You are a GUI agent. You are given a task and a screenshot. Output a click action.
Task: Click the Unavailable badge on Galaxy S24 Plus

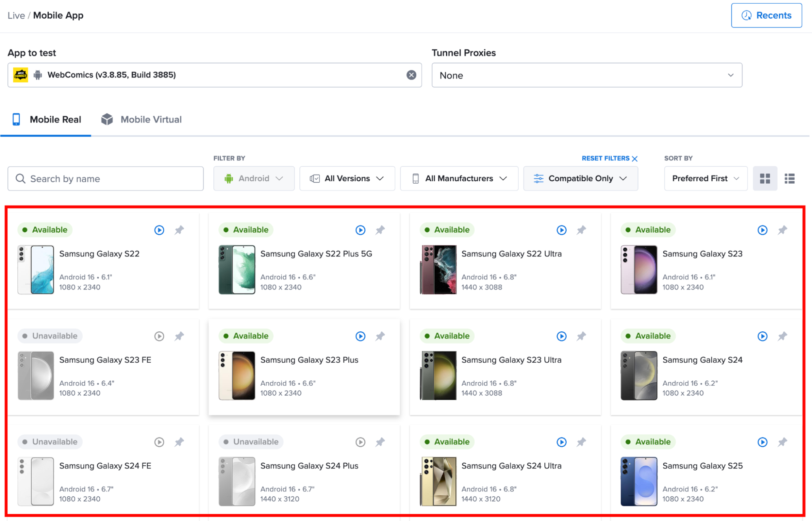[251, 442]
